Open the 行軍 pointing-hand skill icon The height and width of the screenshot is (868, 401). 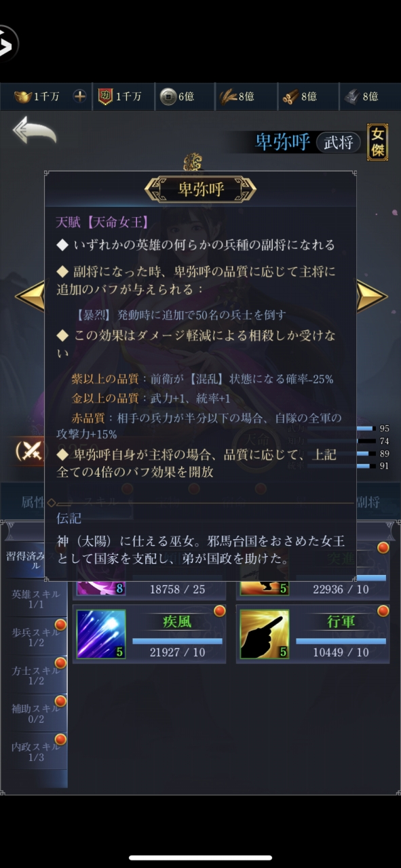click(265, 634)
